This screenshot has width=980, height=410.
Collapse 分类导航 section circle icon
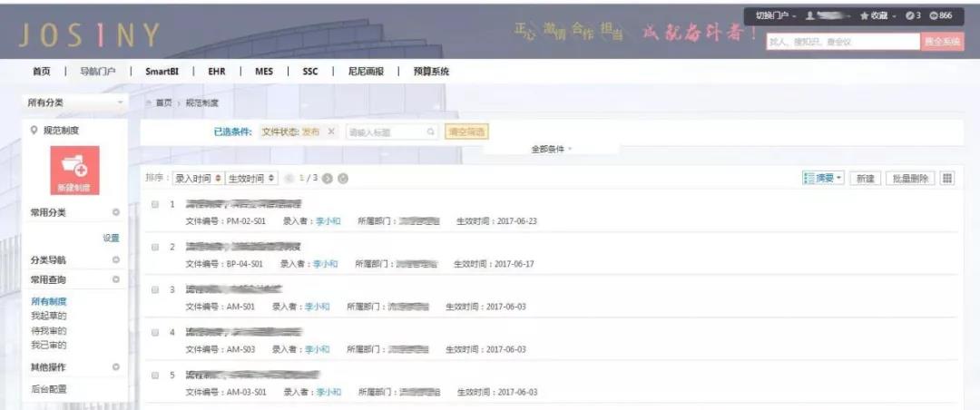pos(115,260)
